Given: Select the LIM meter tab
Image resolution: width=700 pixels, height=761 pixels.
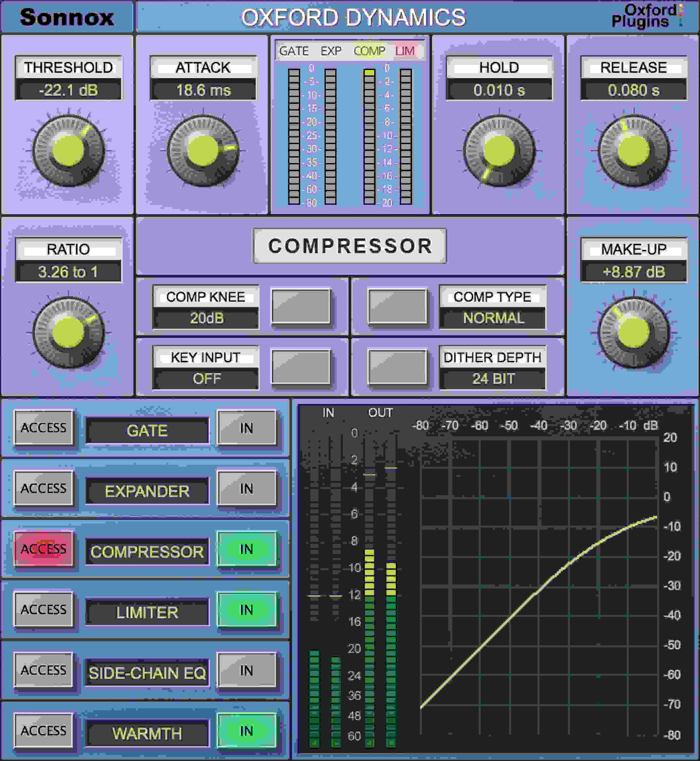Looking at the screenshot, I should click(405, 50).
